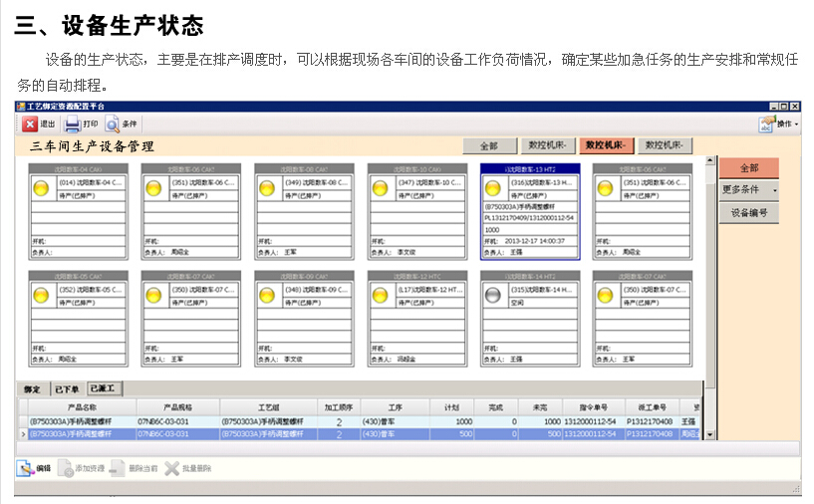The height and width of the screenshot is (504, 814).
Task: Click yellow status light on (352) 沈阳数车-05 card
Action: [41, 296]
